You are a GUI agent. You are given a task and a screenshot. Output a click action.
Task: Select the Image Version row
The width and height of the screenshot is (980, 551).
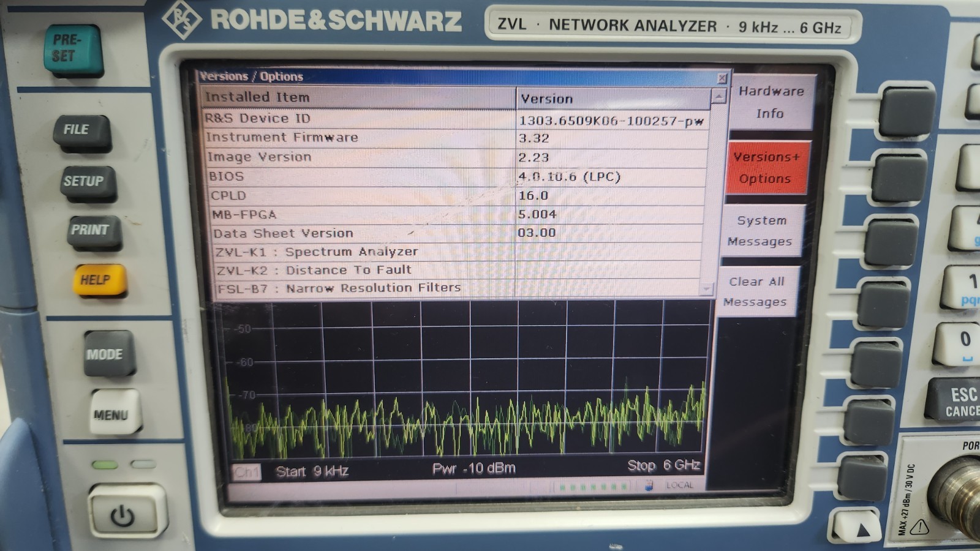(x=458, y=157)
